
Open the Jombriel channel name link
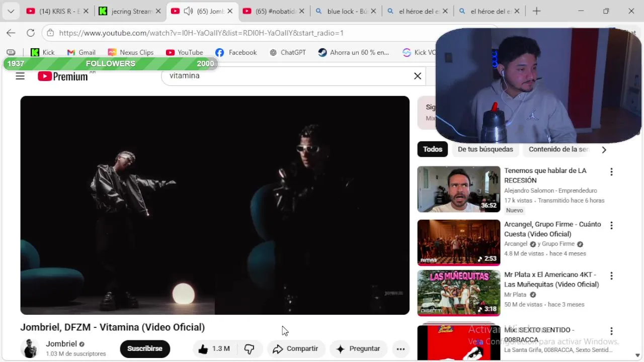[61, 344]
